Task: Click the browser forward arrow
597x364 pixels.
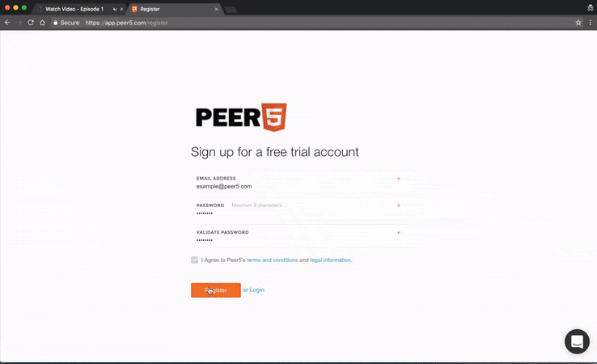Action: (19, 23)
